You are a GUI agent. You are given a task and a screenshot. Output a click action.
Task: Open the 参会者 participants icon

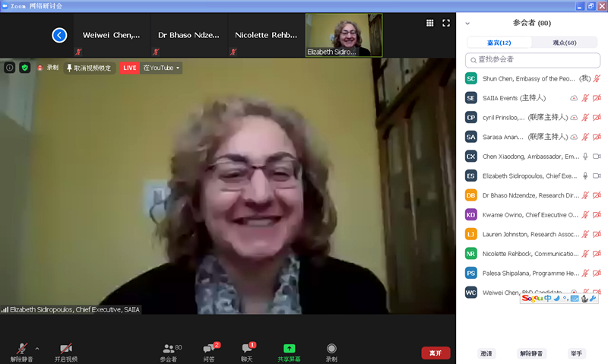171,349
